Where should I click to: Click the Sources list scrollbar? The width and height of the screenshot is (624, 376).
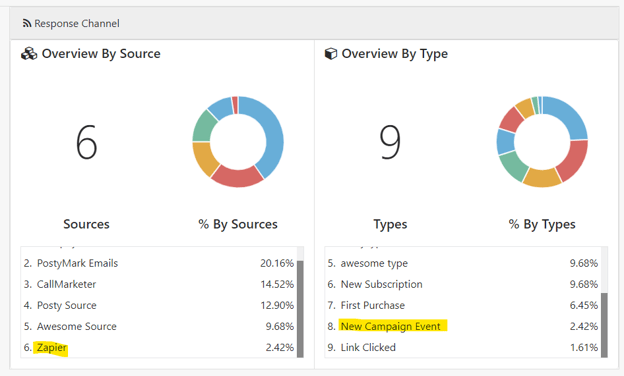coord(300,309)
